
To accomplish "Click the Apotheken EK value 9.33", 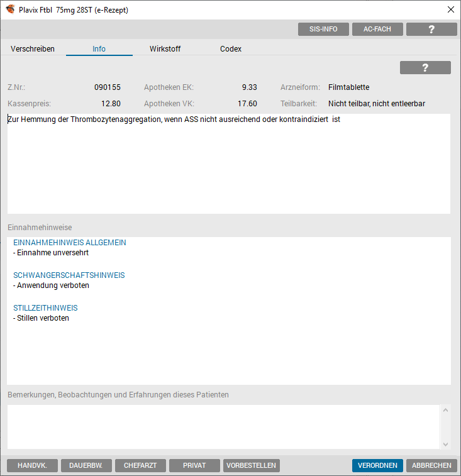I will tap(250, 87).
